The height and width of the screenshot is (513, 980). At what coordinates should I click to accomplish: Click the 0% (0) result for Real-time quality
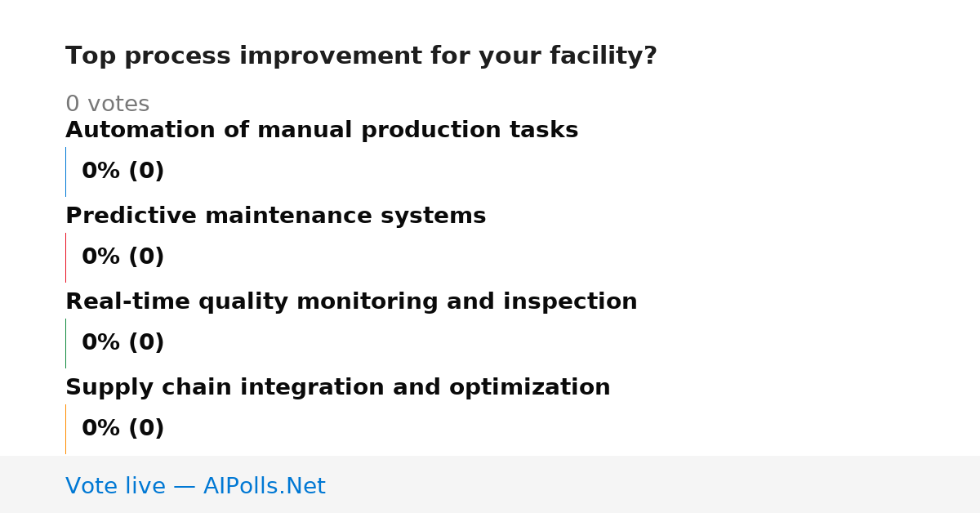coord(122,343)
